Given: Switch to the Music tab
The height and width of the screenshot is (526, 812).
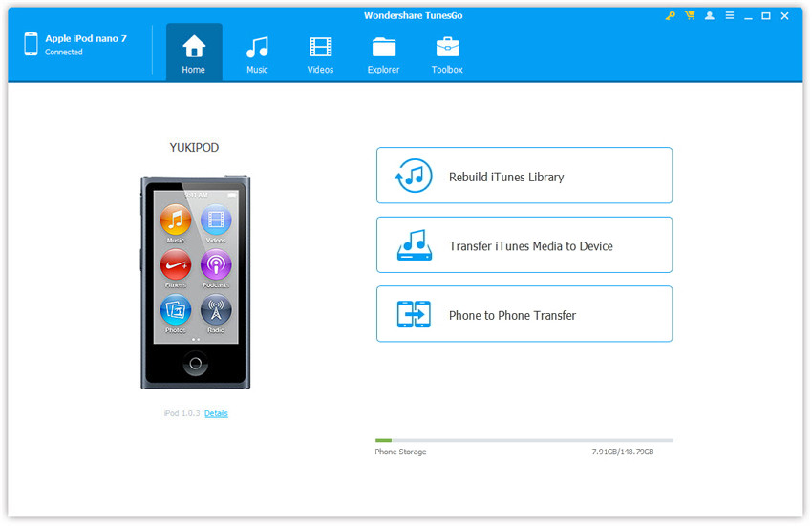Looking at the screenshot, I should tap(256, 53).
